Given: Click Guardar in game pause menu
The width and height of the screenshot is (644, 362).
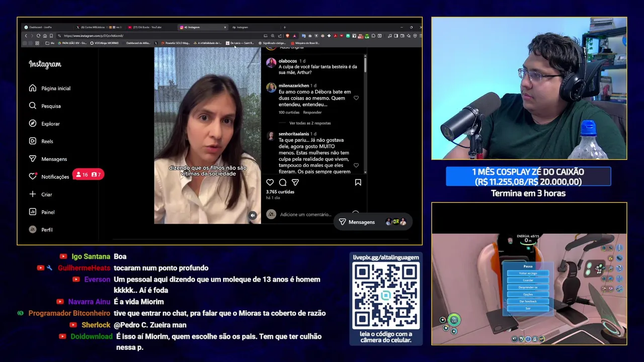Looking at the screenshot, I should click(528, 280).
